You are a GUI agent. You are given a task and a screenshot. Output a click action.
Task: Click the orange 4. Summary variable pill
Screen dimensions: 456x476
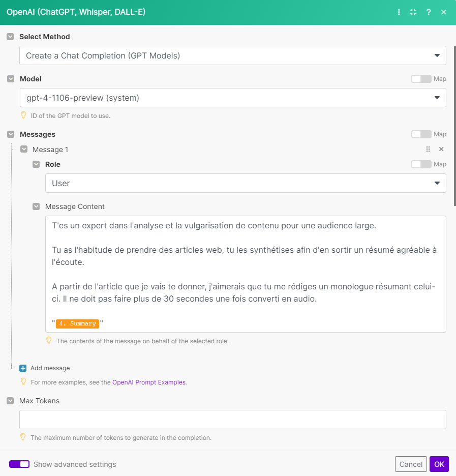click(x=77, y=323)
